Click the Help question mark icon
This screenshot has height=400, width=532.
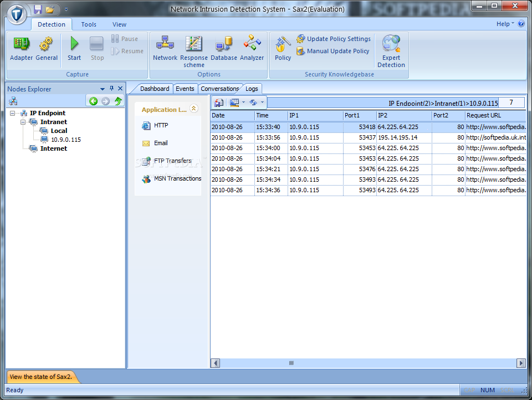(521, 24)
